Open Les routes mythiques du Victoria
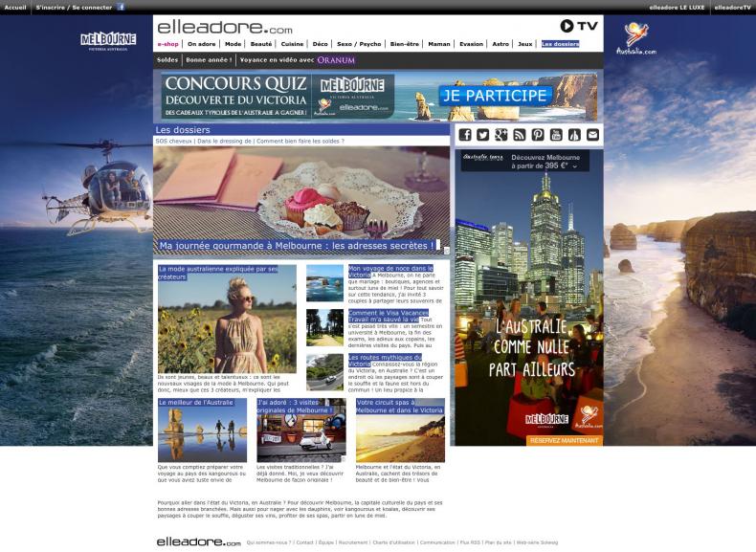 click(x=385, y=361)
